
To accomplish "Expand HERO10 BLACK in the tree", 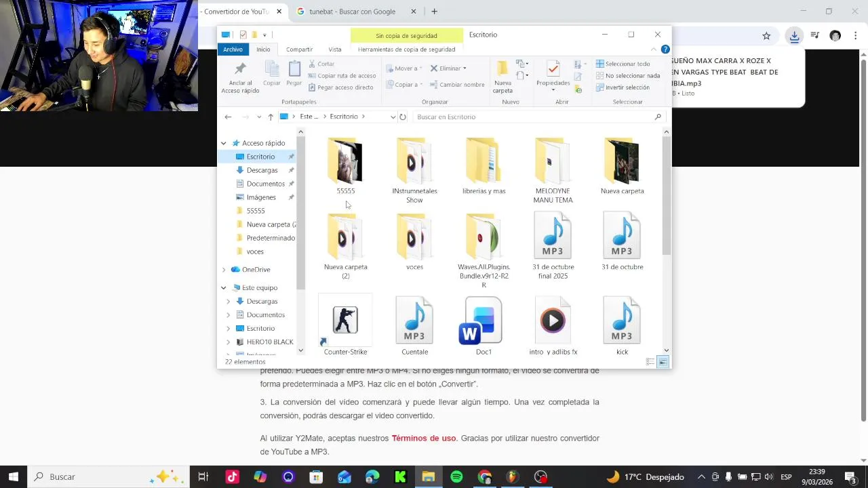I will [x=228, y=342].
